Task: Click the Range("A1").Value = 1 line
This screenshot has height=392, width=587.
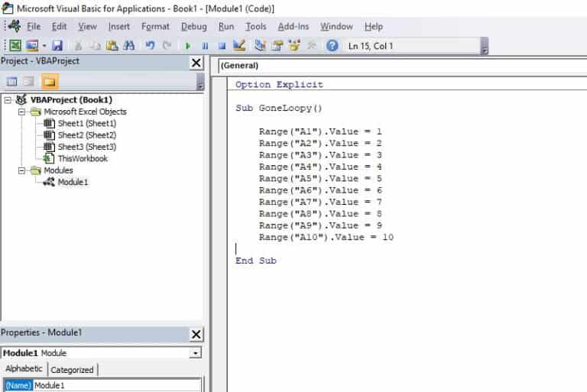Action: (320, 131)
